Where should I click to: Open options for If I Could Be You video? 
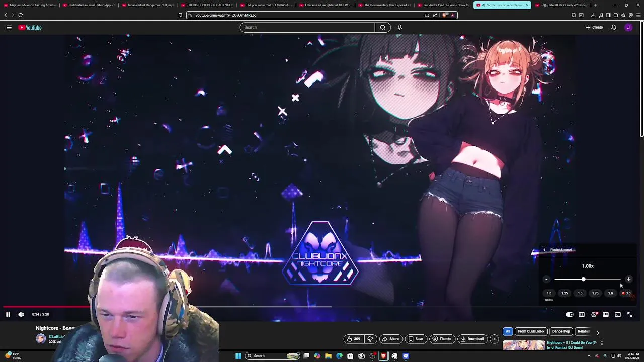tap(602, 343)
